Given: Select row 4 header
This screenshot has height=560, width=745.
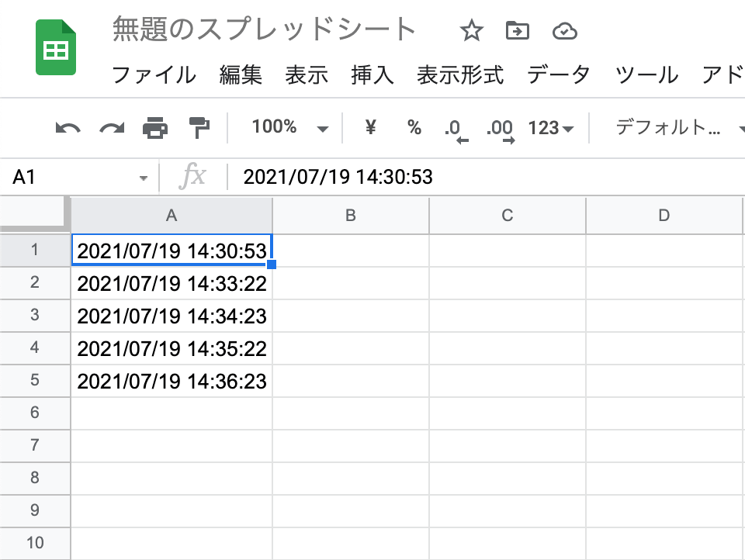Looking at the screenshot, I should click(35, 347).
